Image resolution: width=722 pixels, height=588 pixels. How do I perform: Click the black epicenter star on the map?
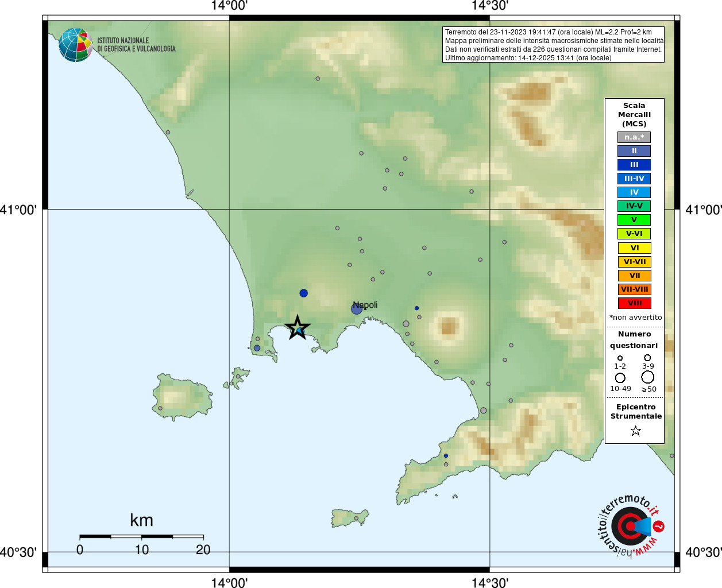point(298,328)
